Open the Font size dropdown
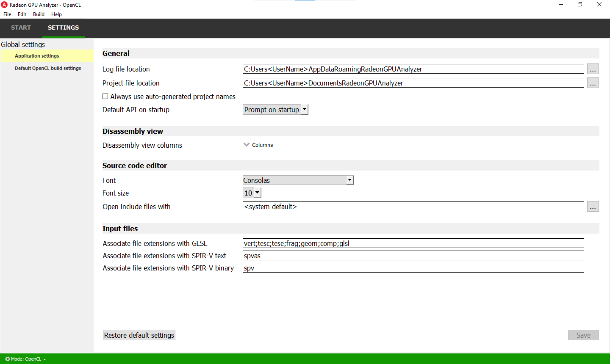 coord(252,193)
